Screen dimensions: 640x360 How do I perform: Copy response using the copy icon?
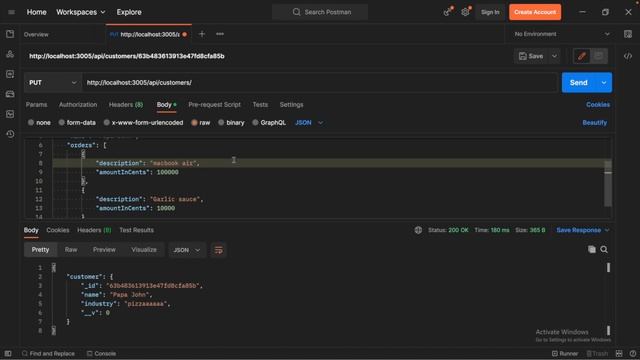click(x=591, y=249)
